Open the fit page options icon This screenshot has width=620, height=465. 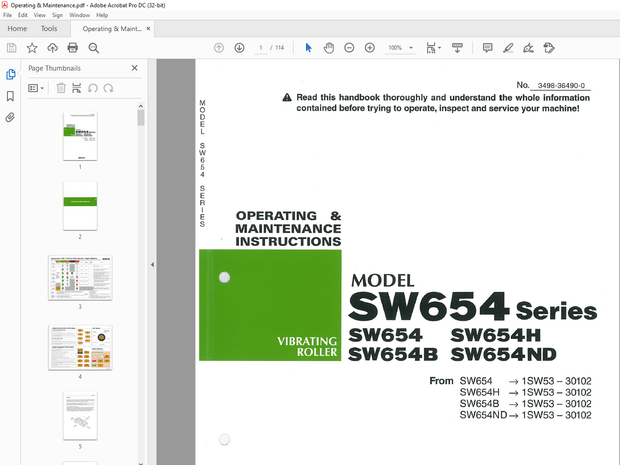pos(431,48)
